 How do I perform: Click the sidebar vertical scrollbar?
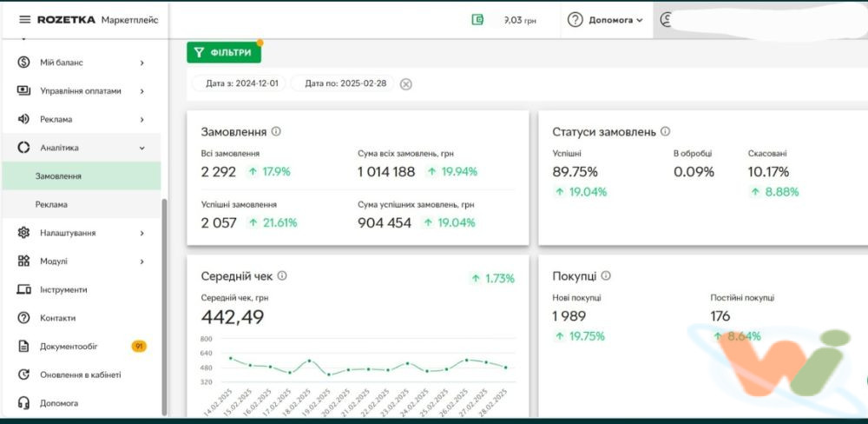(164, 304)
